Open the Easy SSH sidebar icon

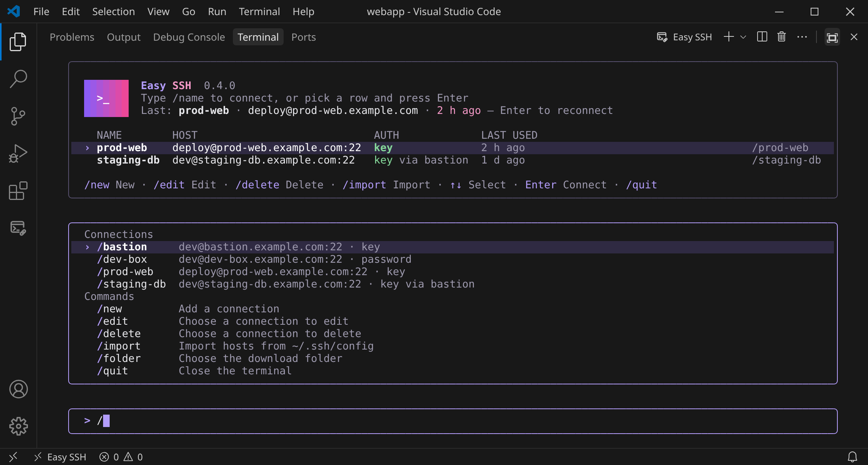pyautogui.click(x=18, y=227)
